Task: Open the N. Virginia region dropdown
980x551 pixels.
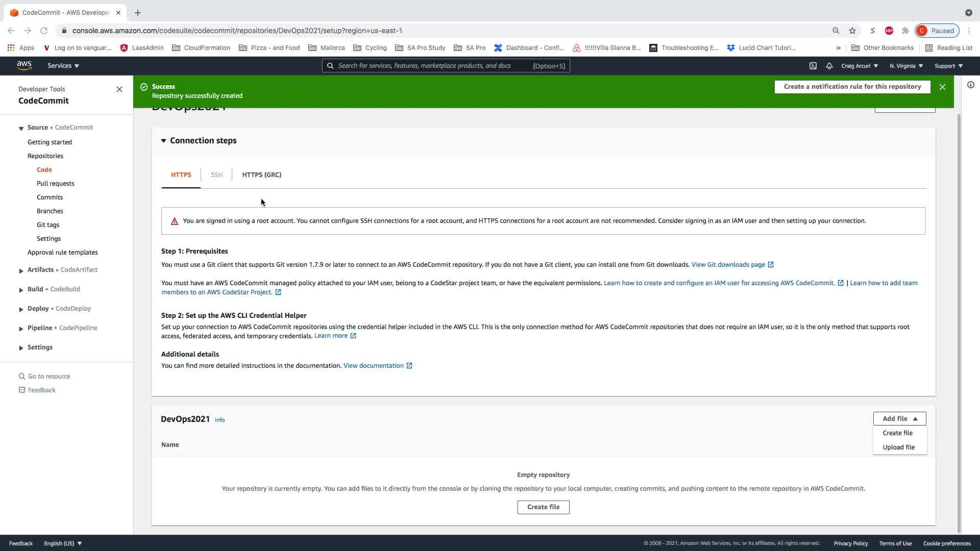Action: (906, 66)
